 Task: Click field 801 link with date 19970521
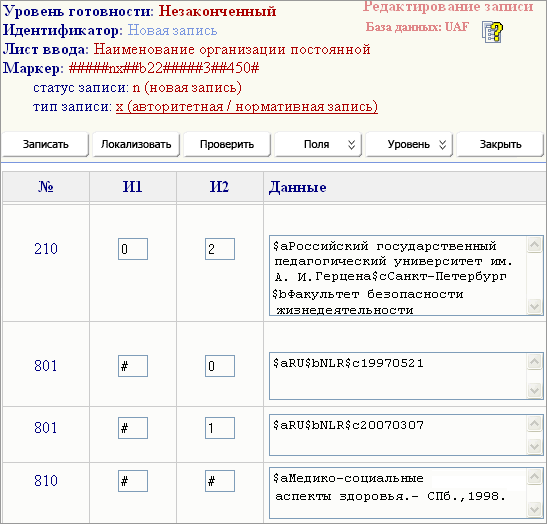(x=46, y=366)
